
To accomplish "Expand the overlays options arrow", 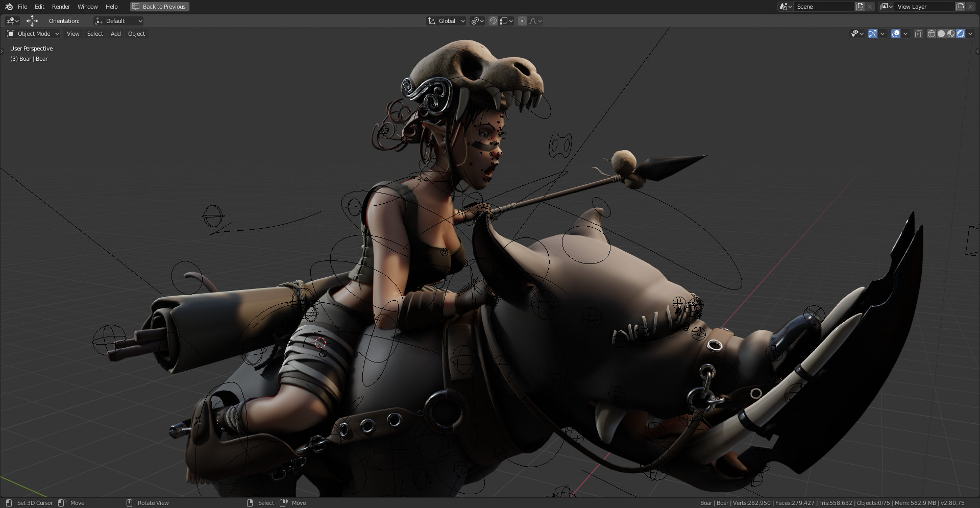I will click(x=905, y=34).
